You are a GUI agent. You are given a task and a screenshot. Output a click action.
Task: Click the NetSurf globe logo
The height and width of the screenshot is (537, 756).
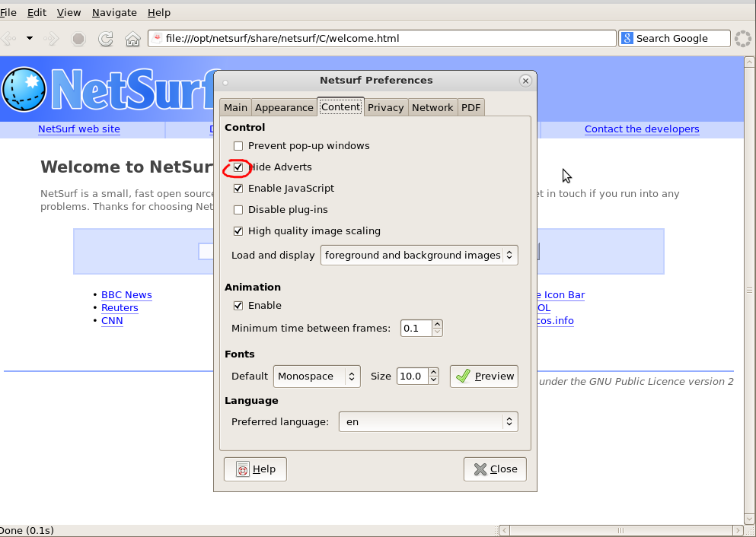coord(24,90)
